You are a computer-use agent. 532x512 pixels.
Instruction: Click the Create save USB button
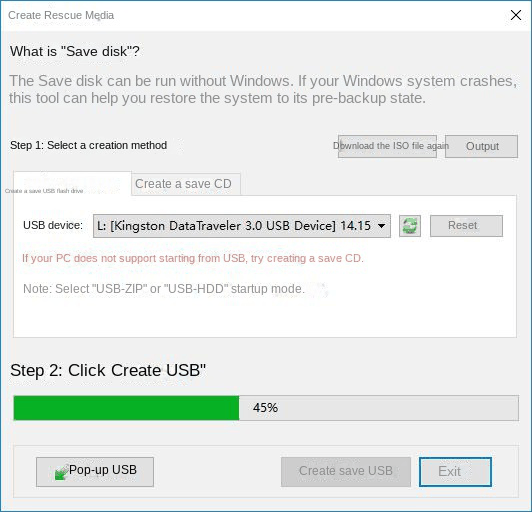coord(346,472)
